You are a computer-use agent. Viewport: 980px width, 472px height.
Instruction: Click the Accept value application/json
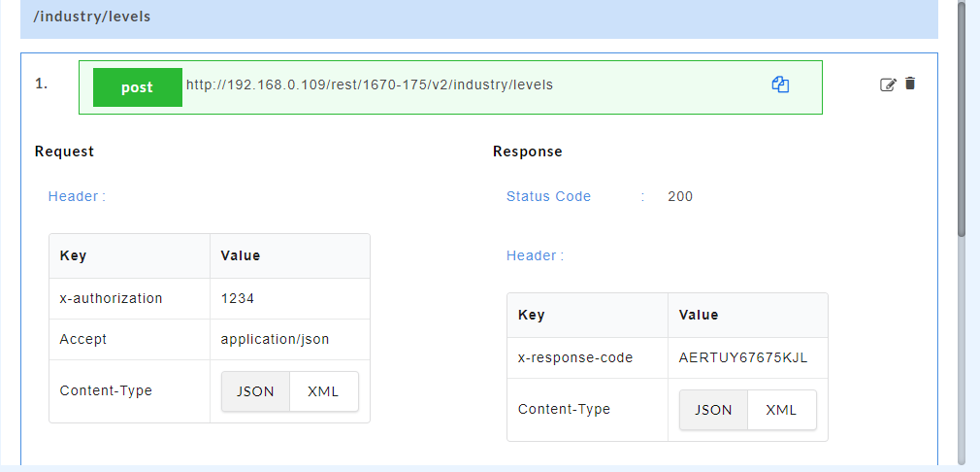point(275,339)
